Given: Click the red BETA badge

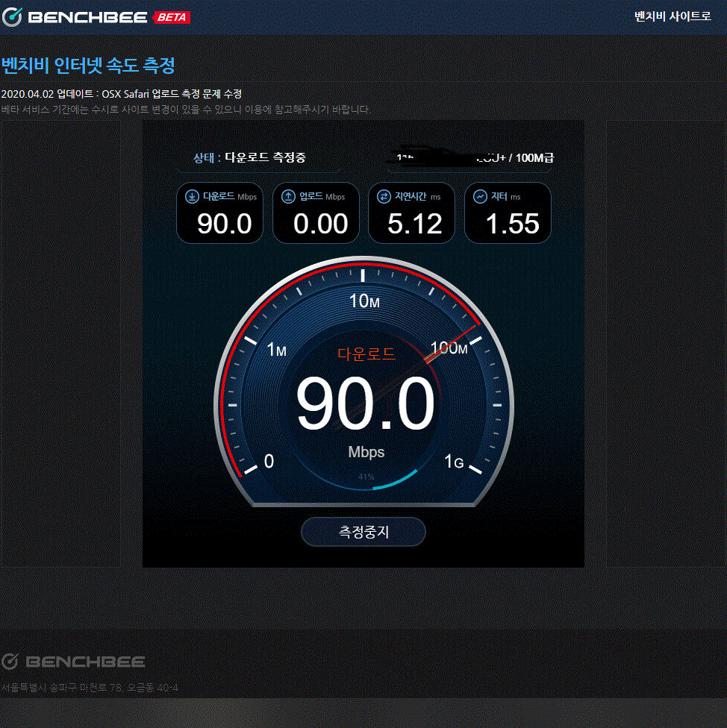Looking at the screenshot, I should pyautogui.click(x=172, y=17).
